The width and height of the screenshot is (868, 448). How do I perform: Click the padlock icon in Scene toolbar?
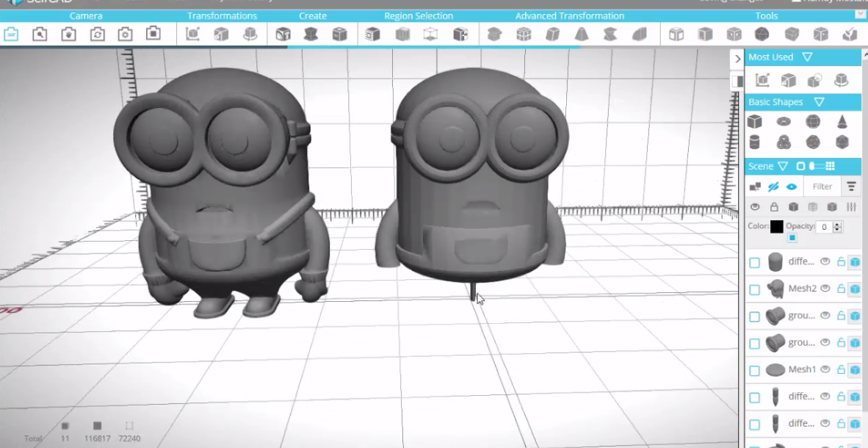coord(774,207)
